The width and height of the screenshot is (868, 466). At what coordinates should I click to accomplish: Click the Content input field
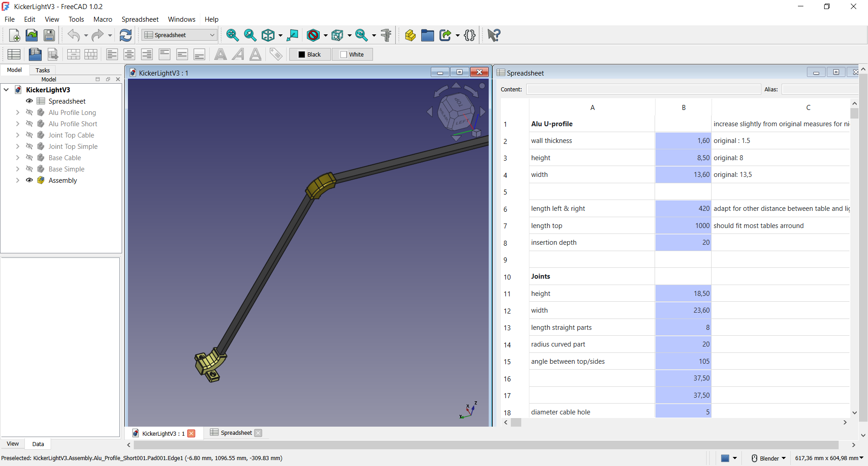click(643, 90)
